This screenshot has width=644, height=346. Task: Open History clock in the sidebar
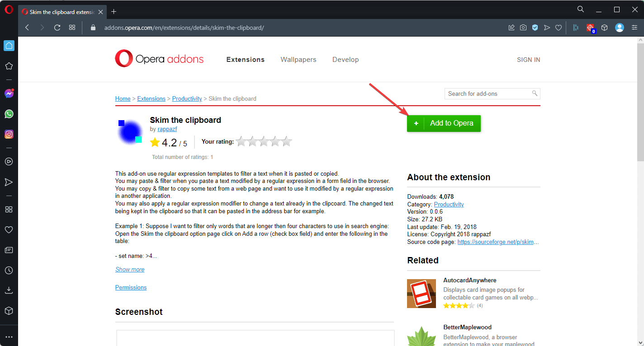coord(9,270)
